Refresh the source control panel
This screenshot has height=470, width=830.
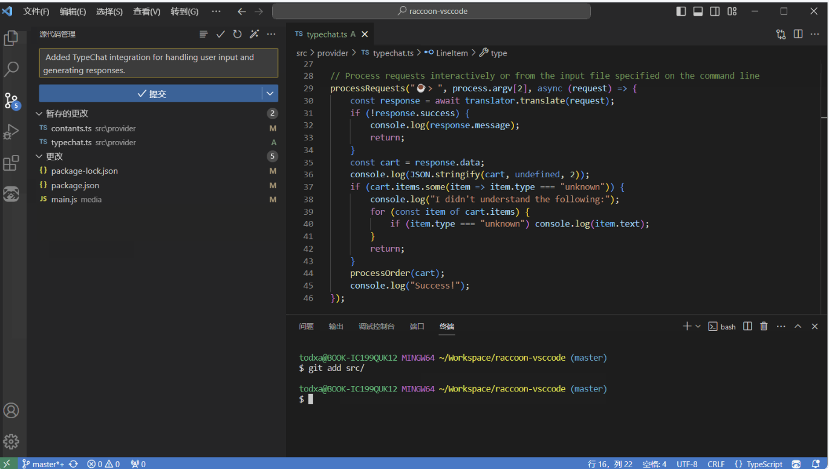click(237, 34)
